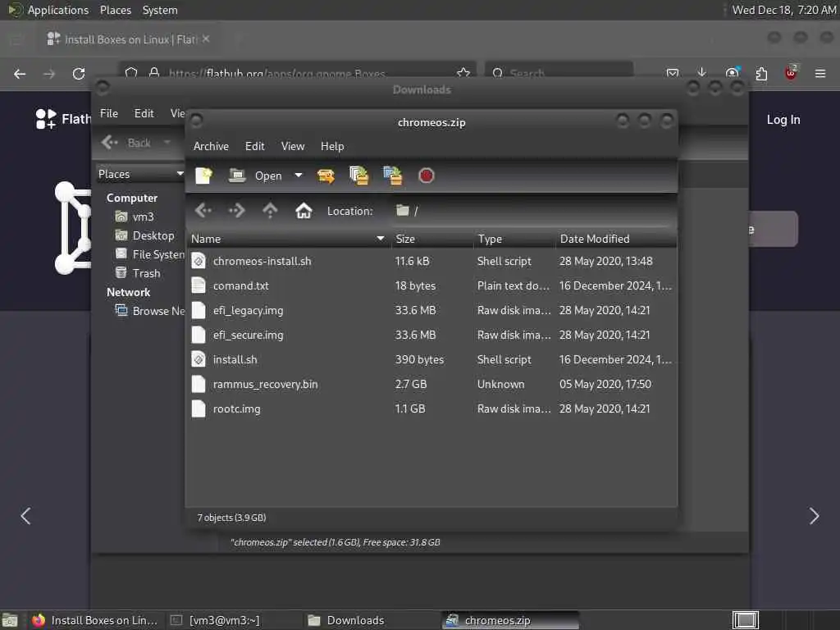Close the Install Boxes on Linux tab
The image size is (840, 630).
click(206, 39)
